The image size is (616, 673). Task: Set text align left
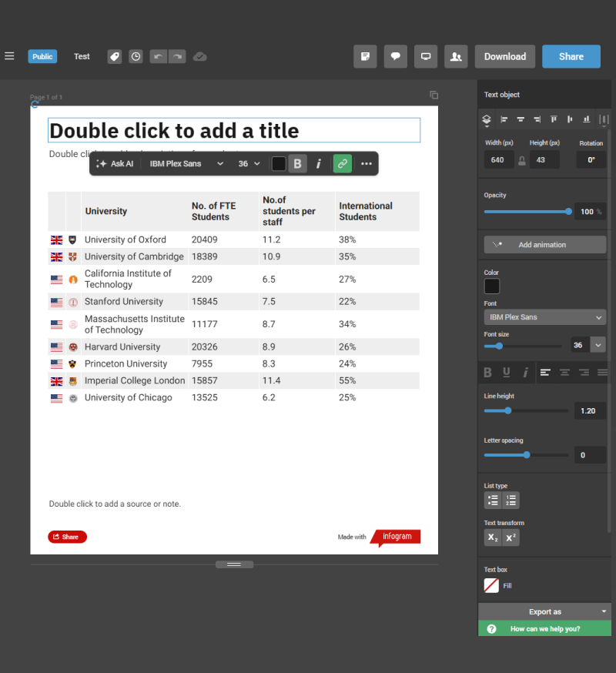[545, 373]
